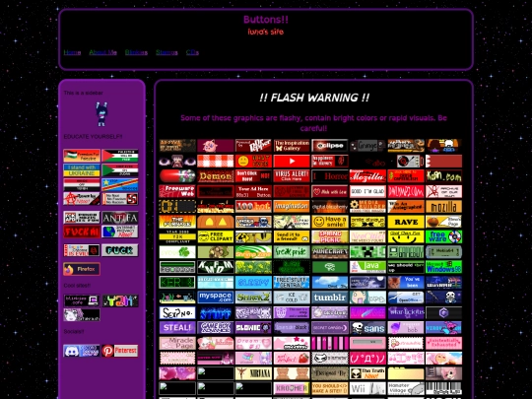Screen dimensions: 532x399
Task: Open the Firefox button in sidebar
Action: [x=82, y=269]
